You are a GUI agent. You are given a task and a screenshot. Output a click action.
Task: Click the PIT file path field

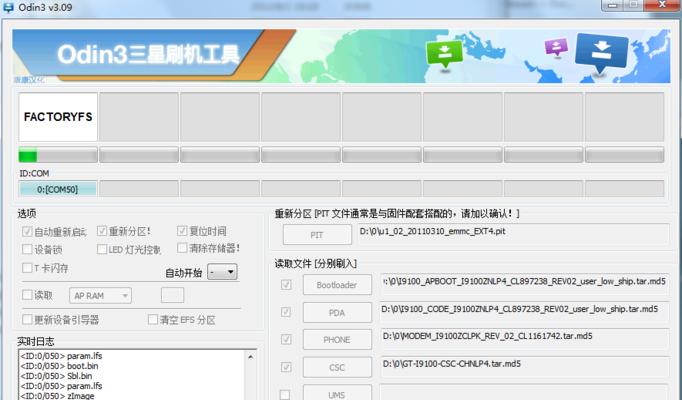[513, 235]
